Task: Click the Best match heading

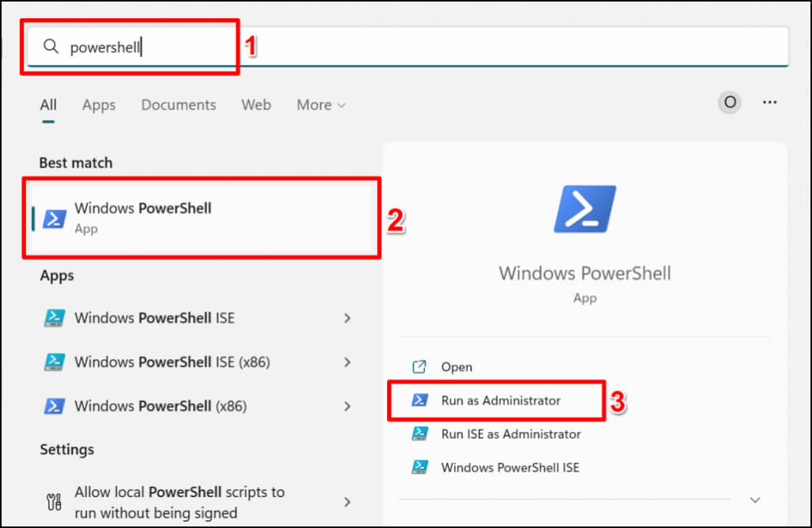Action: 75,163
